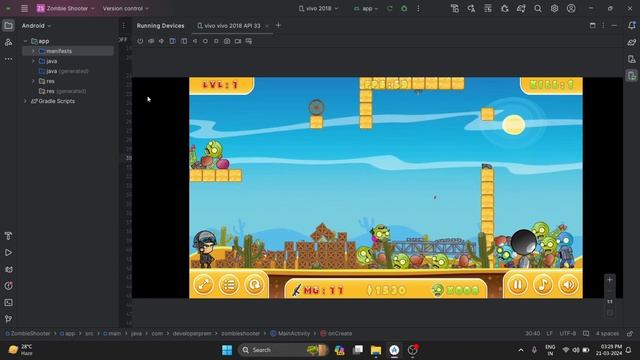Select the java (generated) folder
The width and height of the screenshot is (640, 360).
pyautogui.click(x=63, y=71)
